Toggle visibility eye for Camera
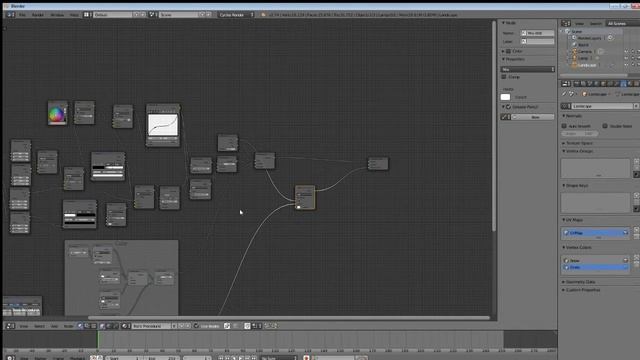 626,52
